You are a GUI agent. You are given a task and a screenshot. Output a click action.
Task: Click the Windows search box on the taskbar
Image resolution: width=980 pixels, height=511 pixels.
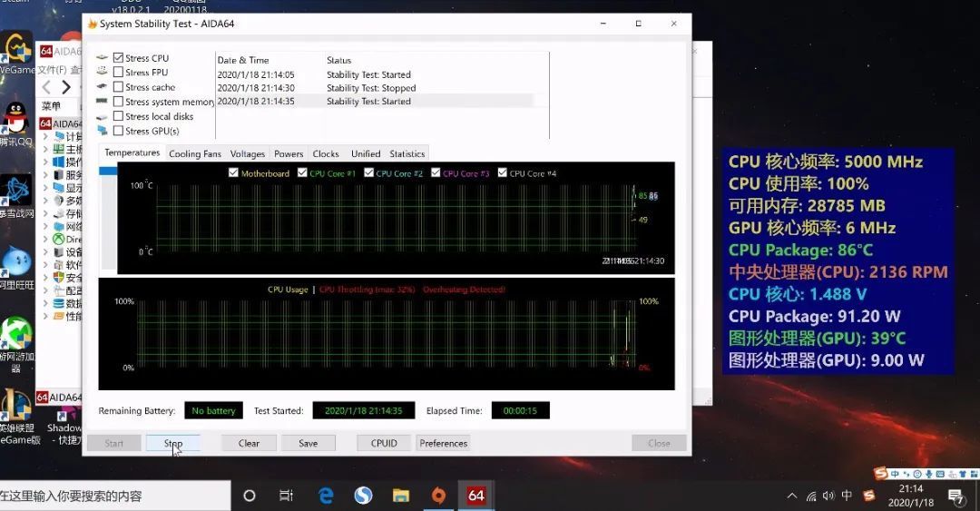115,496
